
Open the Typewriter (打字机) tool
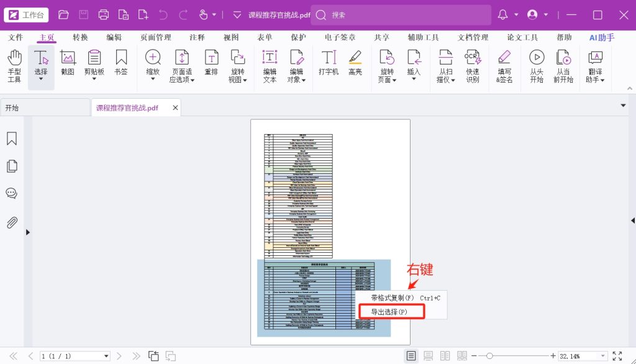pos(328,66)
